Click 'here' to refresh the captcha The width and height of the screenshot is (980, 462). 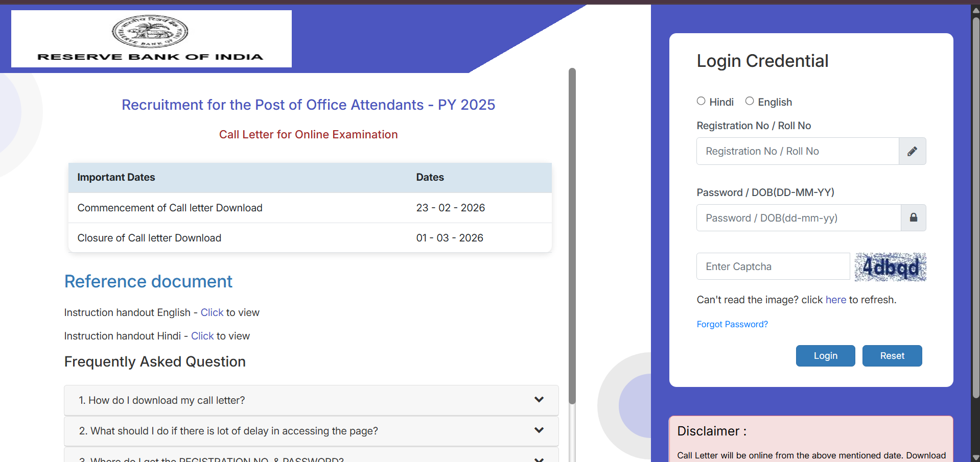[x=835, y=300]
